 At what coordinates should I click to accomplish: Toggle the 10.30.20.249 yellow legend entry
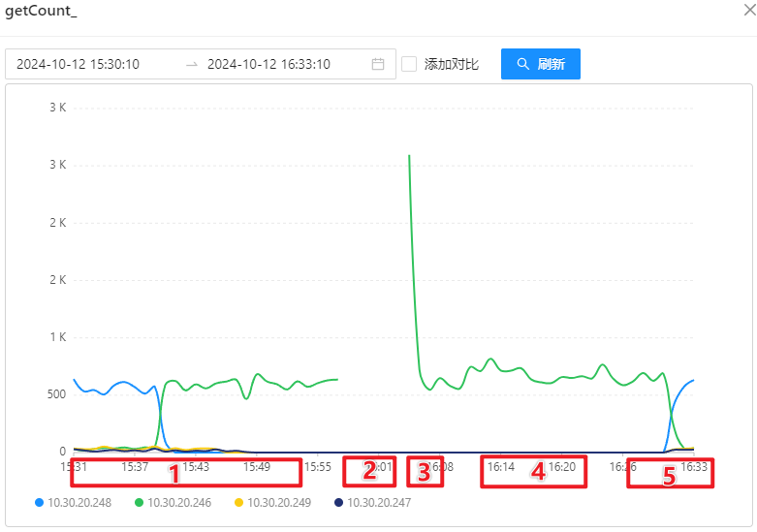[x=284, y=503]
